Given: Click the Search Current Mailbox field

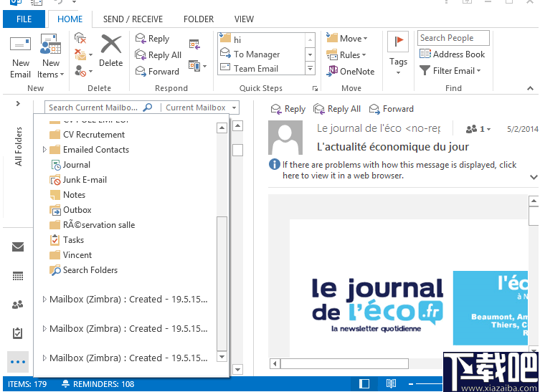Looking at the screenshot, I should 94,107.
